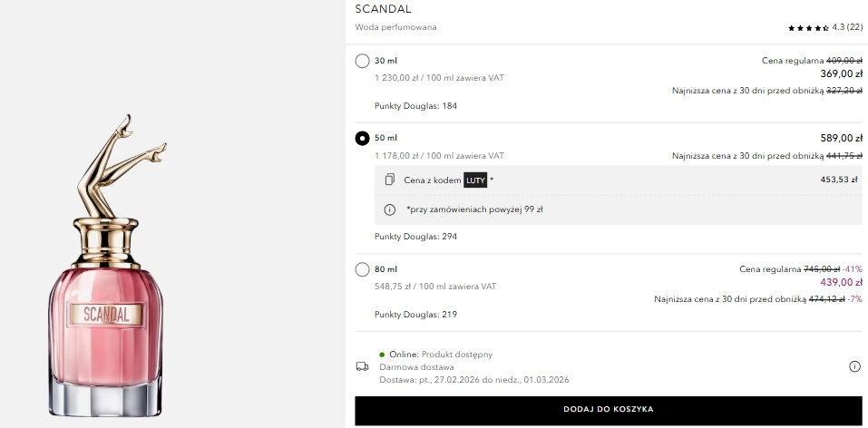Click the 369,00 zł sale price
The width and height of the screenshot is (868, 428).
pyautogui.click(x=841, y=73)
